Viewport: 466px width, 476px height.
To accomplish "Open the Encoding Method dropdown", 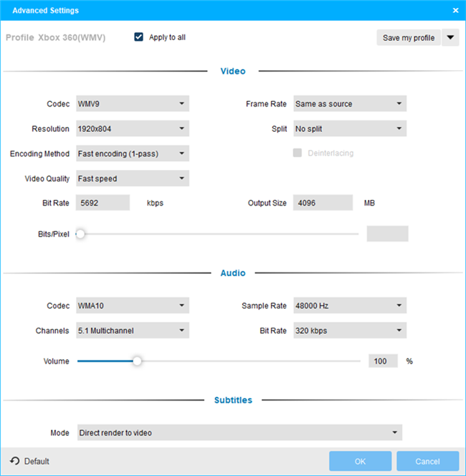I will [x=132, y=153].
